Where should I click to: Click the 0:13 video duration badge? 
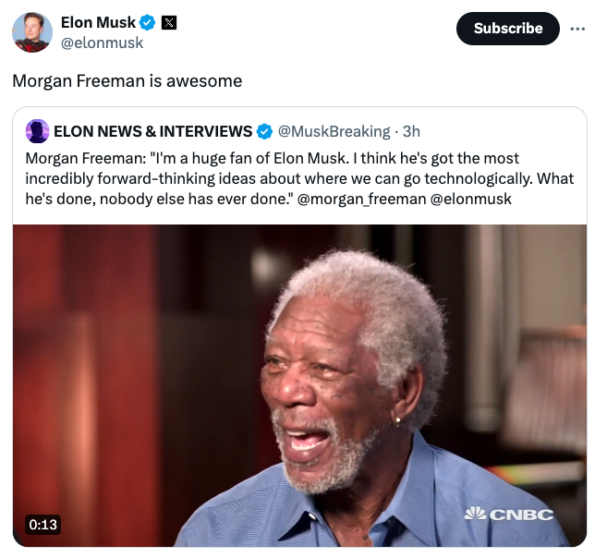(43, 525)
